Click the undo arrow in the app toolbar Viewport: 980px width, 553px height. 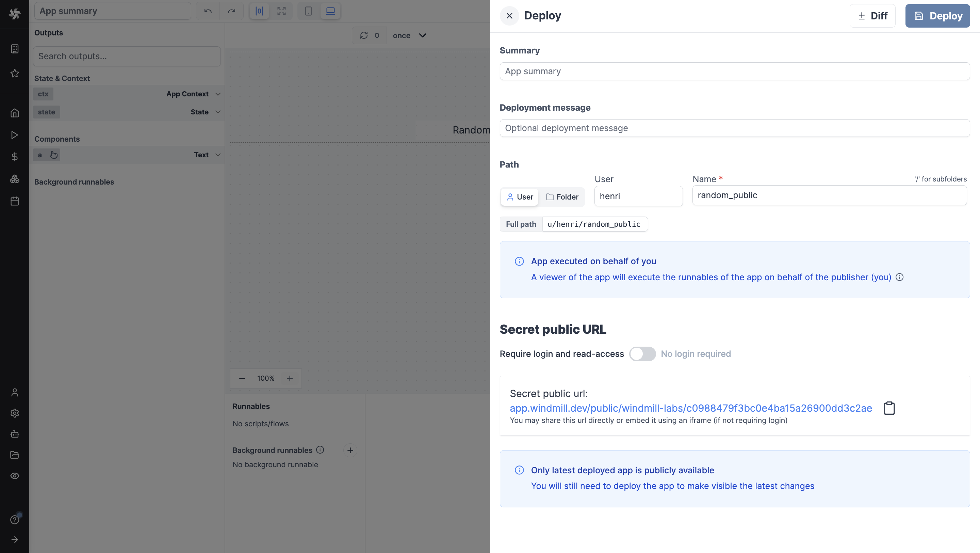click(x=208, y=11)
